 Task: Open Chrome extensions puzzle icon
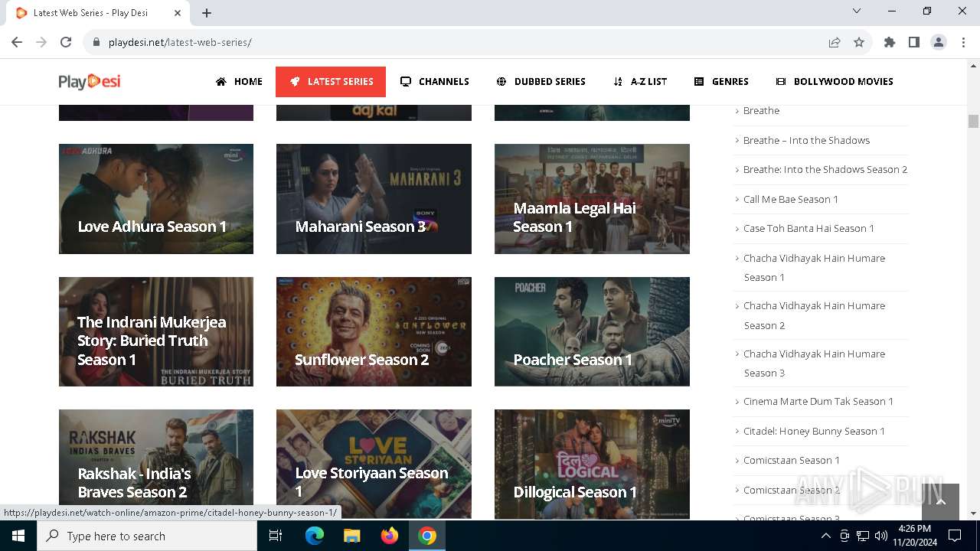(x=889, y=42)
